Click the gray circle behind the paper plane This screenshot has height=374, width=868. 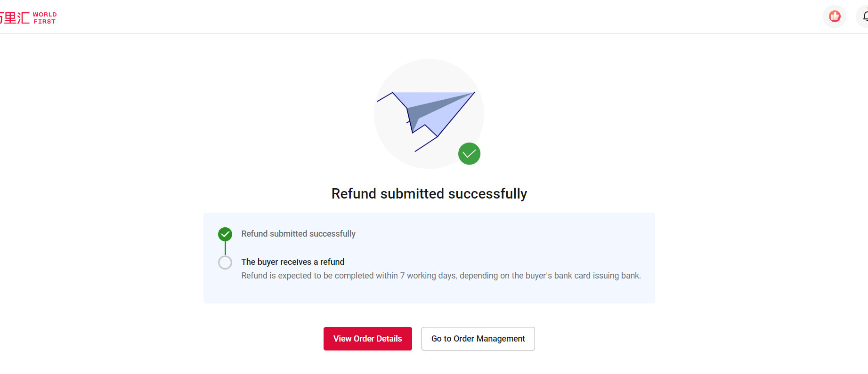391,141
